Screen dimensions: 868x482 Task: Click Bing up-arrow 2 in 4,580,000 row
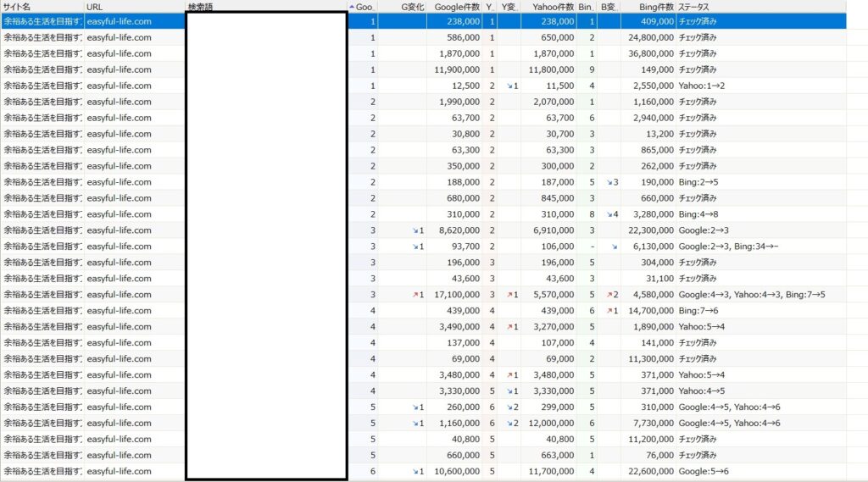(x=612, y=295)
